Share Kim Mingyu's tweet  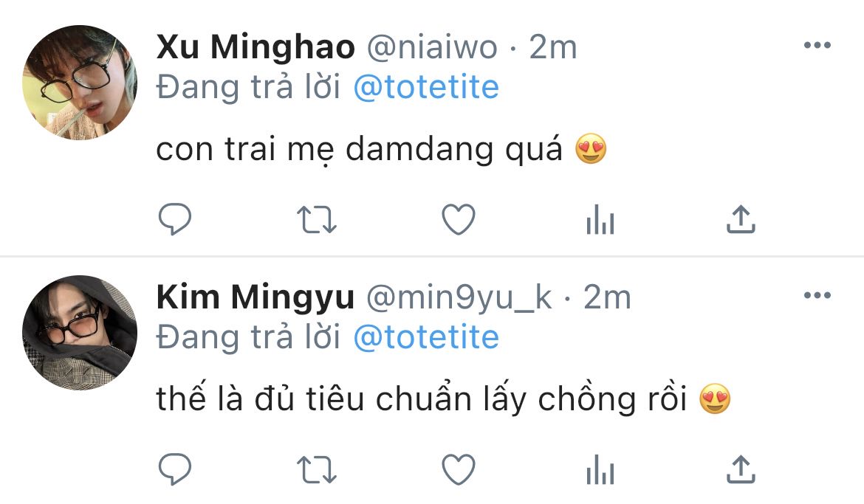(741, 469)
